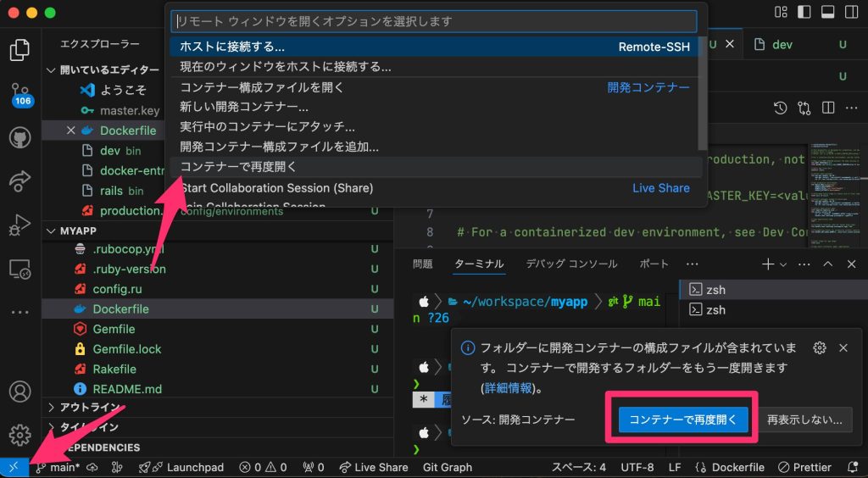Viewport: 868px width, 478px height.
Task: Open the 詳細情報 link in notification
Action: (x=509, y=388)
